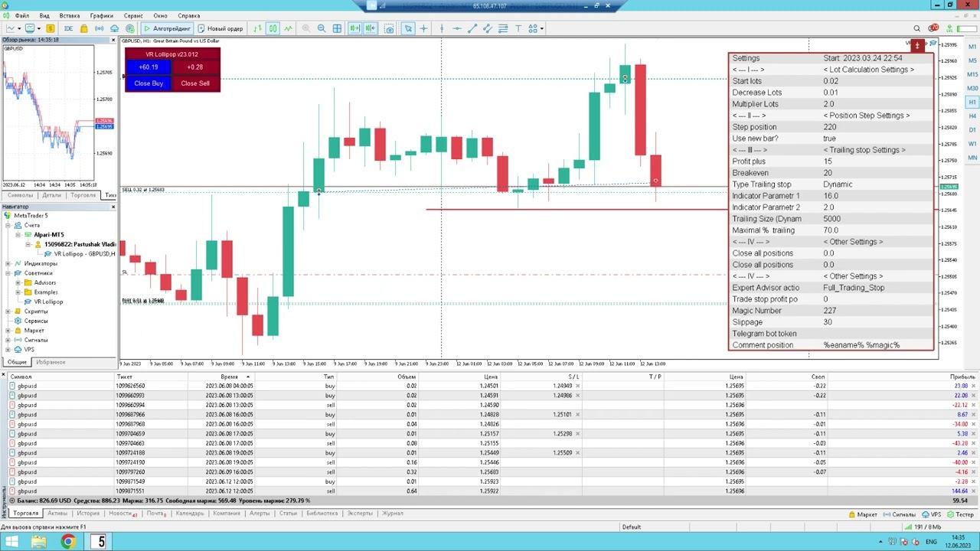Open the MetaEditor IDE
980x551 pixels.
point(68,28)
